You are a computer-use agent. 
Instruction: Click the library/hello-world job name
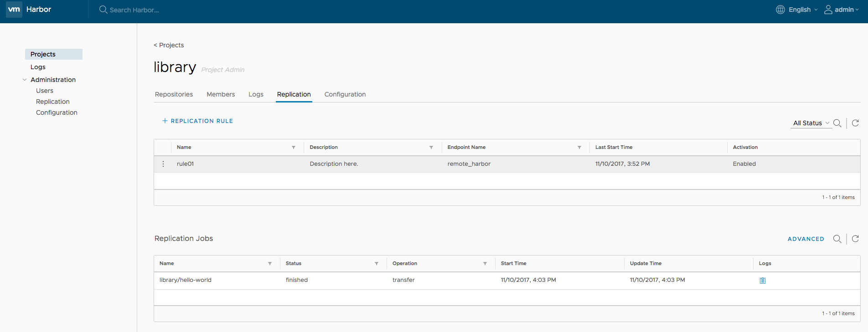click(186, 280)
